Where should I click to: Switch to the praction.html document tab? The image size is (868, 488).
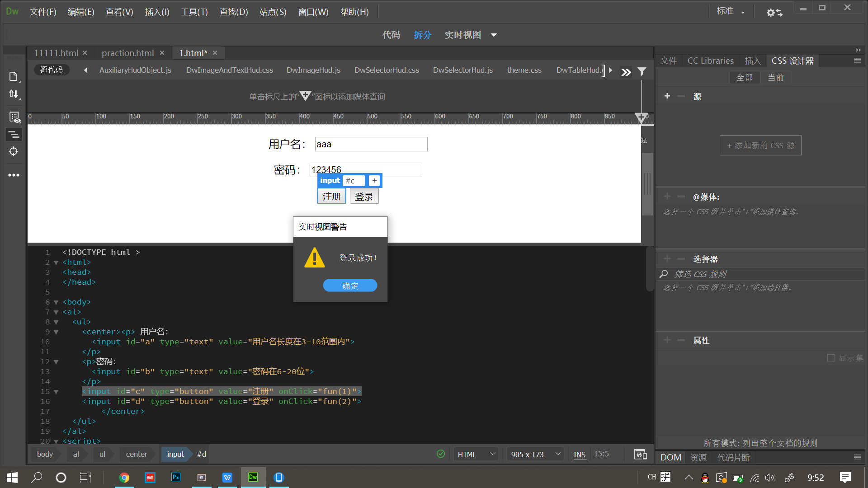click(x=127, y=53)
